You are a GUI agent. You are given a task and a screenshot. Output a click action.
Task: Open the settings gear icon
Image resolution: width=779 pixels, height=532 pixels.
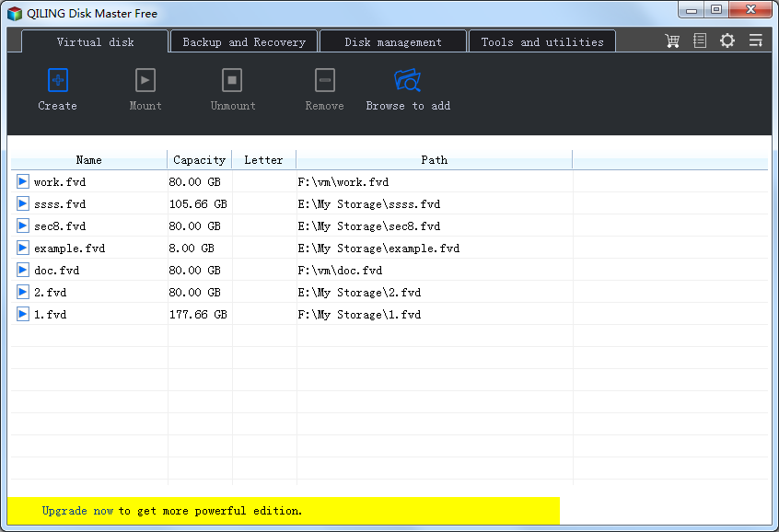coord(727,40)
